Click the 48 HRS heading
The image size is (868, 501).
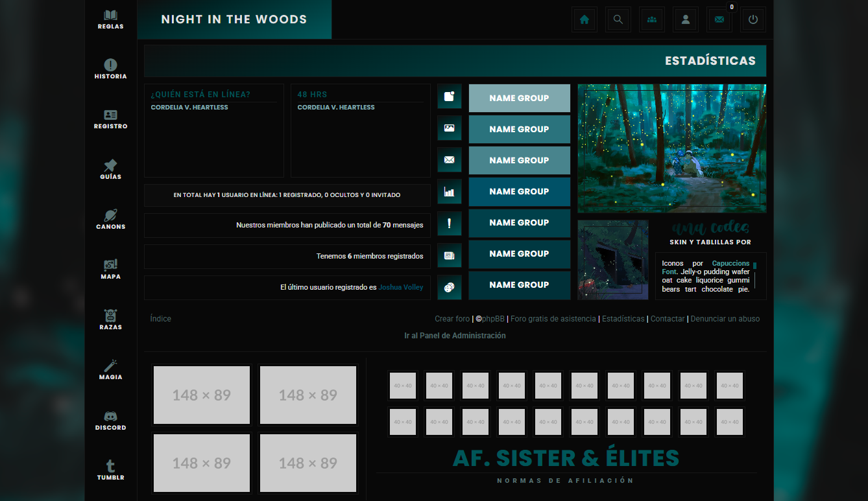(x=312, y=95)
